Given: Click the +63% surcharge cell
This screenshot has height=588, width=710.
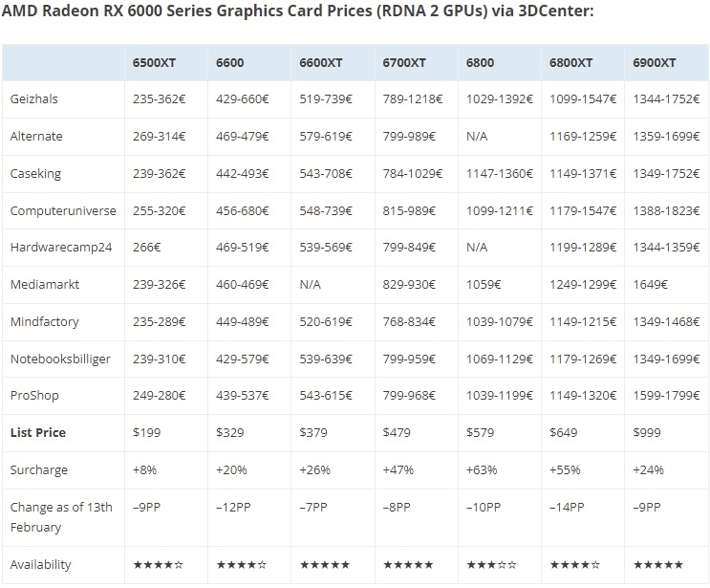Looking at the screenshot, I should click(481, 470).
